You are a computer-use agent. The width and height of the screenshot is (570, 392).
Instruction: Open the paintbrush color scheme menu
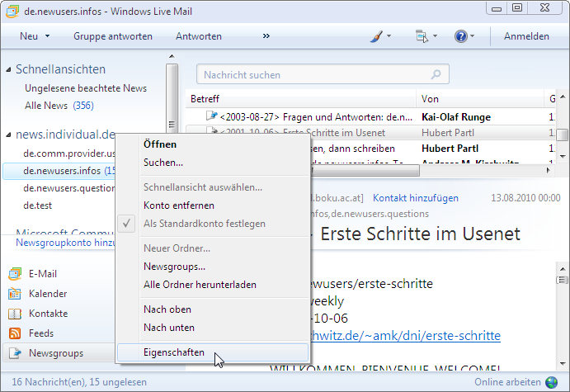point(377,36)
